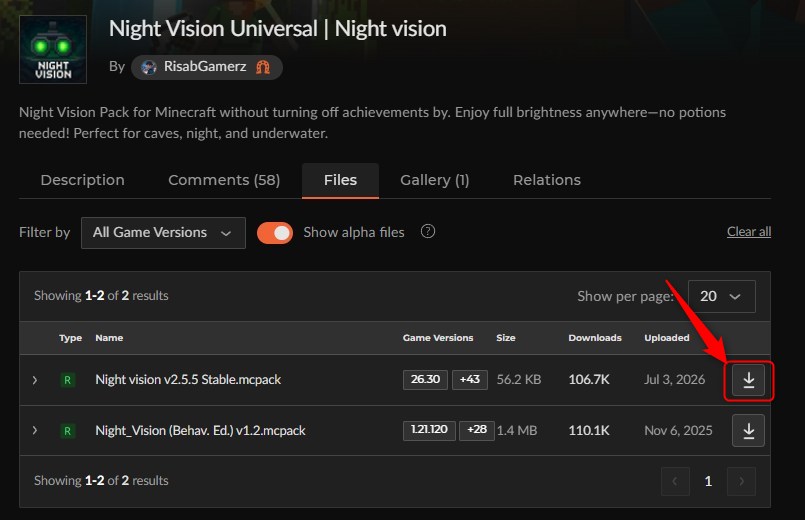Go to the next results page

tap(741, 481)
